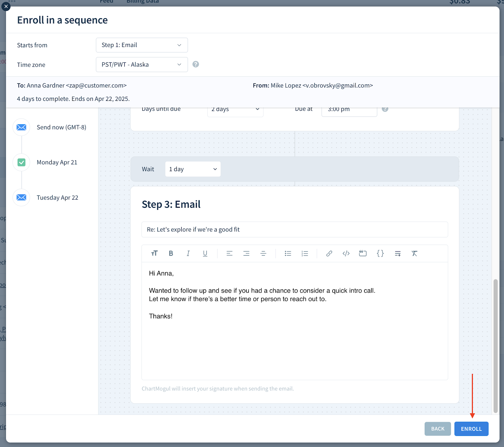The image size is (504, 447).
Task: Select the Monday Apr 21 task icon
Action: point(21,162)
